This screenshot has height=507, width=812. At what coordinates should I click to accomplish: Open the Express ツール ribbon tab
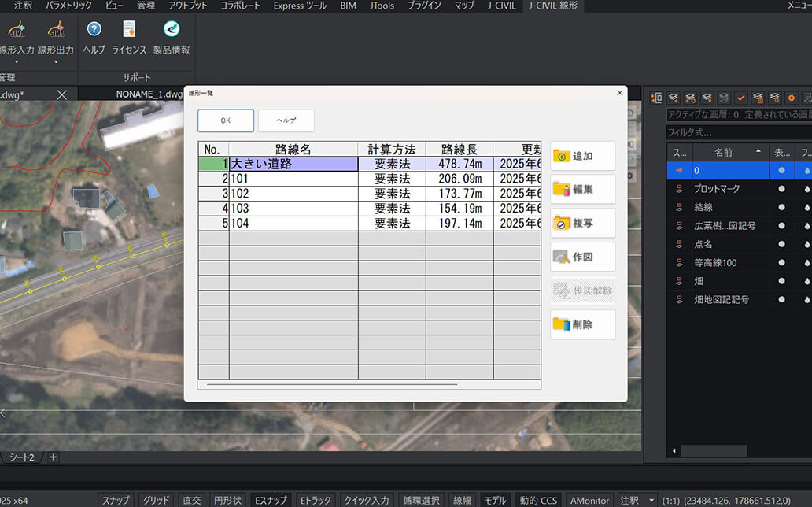(300, 6)
